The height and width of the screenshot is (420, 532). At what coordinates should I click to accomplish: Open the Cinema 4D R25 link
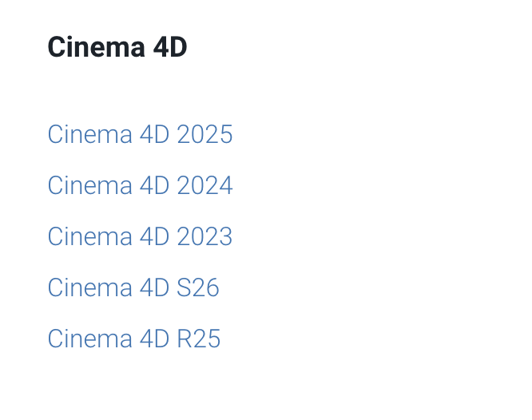click(134, 339)
